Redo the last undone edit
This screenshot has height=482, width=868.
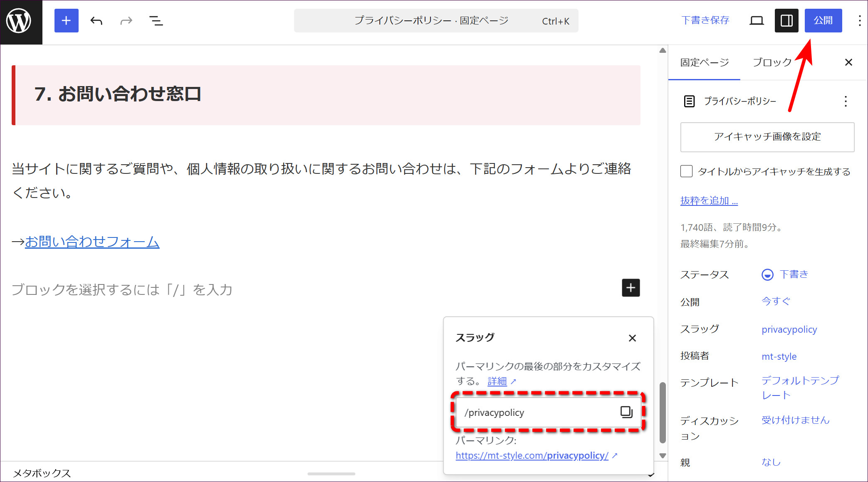[x=126, y=21]
